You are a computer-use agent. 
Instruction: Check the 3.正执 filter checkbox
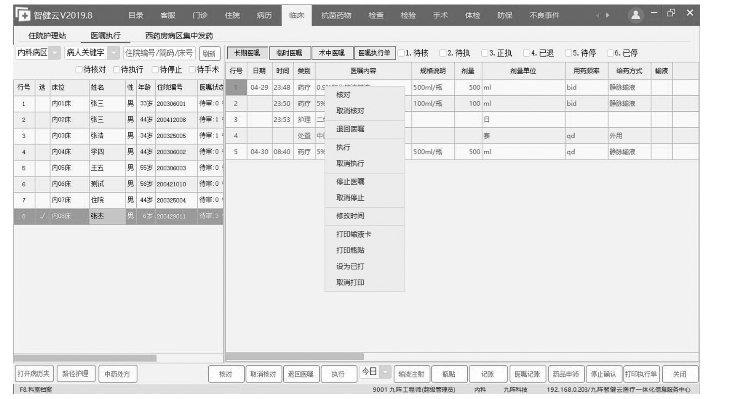(484, 53)
